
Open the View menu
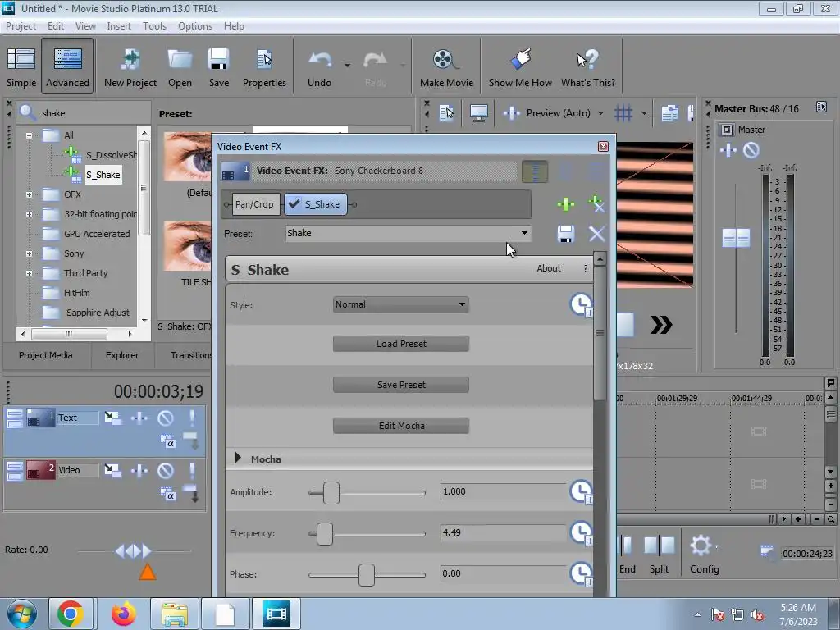point(85,25)
